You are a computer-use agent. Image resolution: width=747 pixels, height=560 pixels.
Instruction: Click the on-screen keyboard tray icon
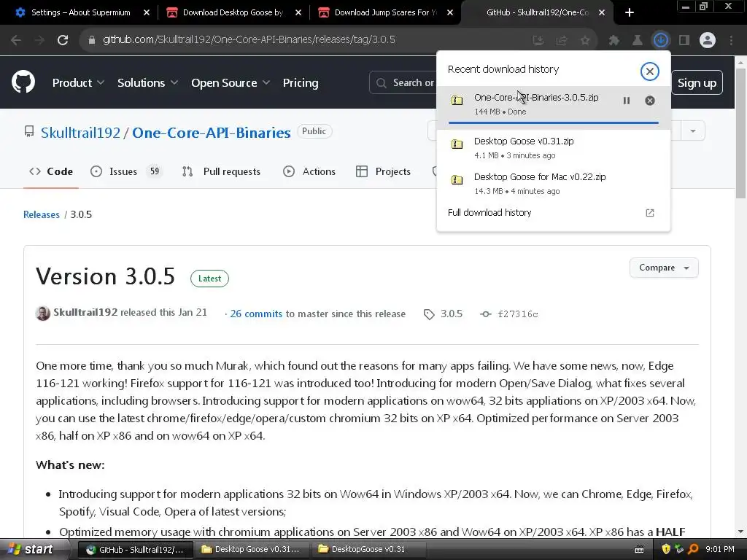639,550
